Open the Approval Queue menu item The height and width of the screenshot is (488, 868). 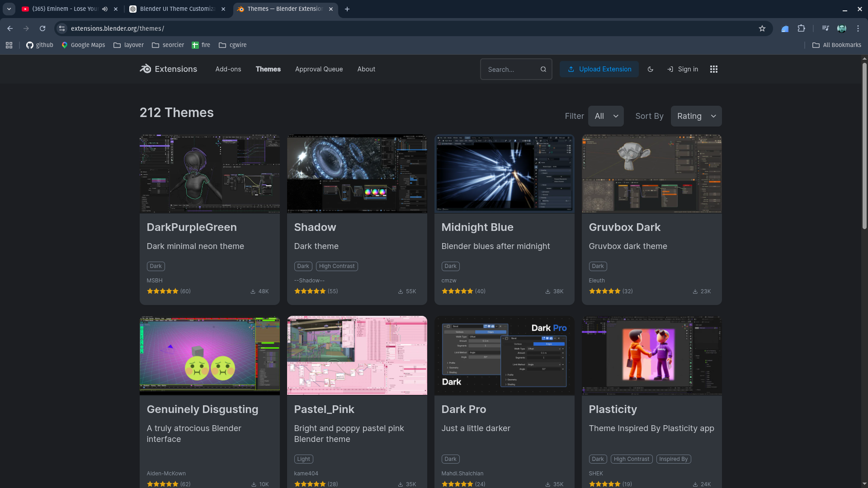319,69
